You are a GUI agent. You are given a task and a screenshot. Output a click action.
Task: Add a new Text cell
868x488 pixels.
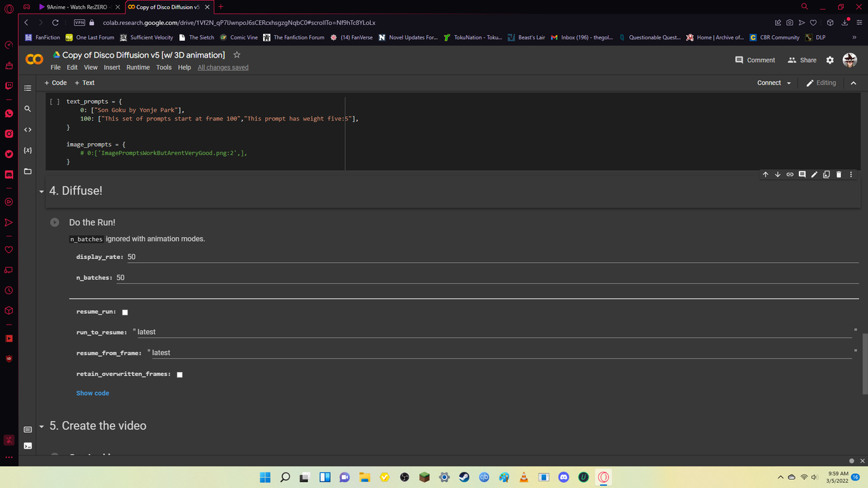85,83
